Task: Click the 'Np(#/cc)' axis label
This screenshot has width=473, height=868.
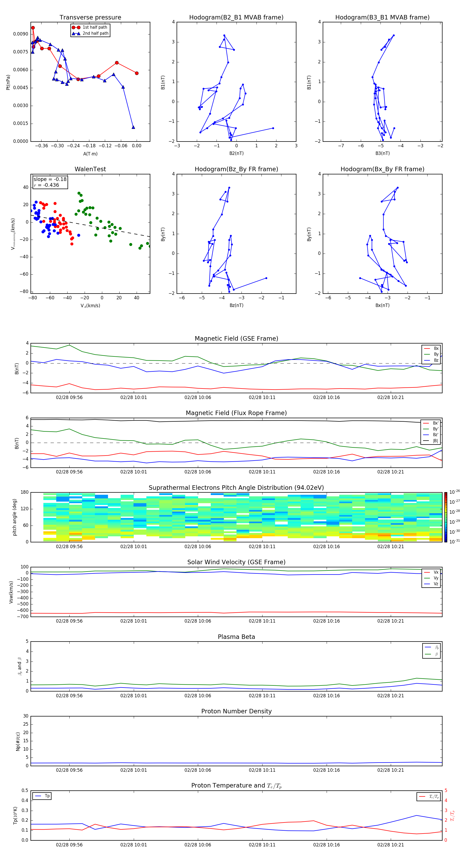Action: point(18,741)
